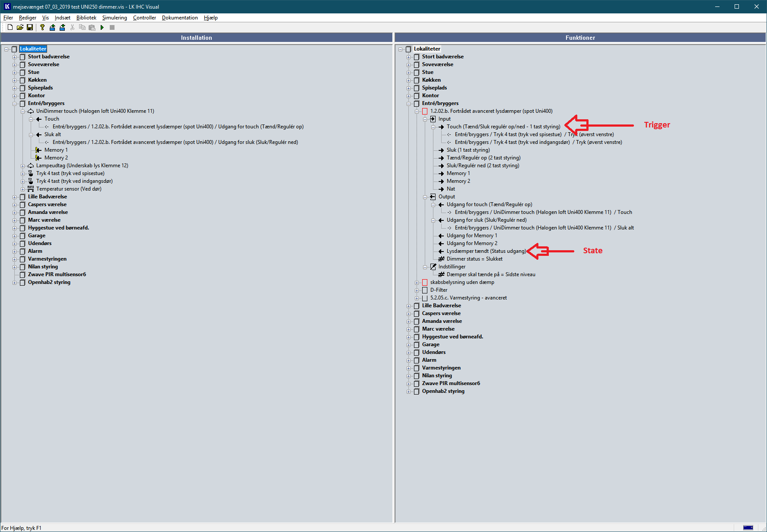The height and width of the screenshot is (532, 767).
Task: Create a new project with the New icon
Action: click(x=10, y=27)
